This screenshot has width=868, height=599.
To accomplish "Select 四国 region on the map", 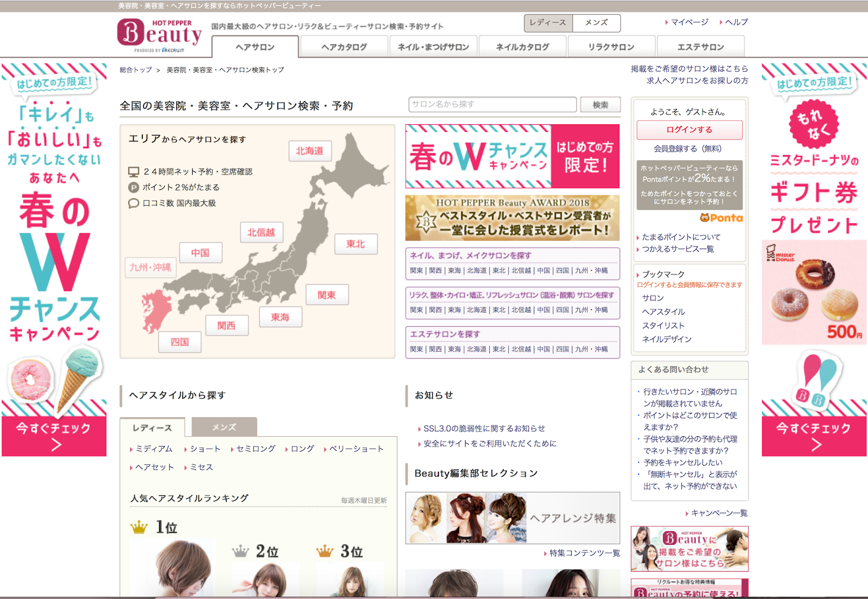I will [x=180, y=342].
